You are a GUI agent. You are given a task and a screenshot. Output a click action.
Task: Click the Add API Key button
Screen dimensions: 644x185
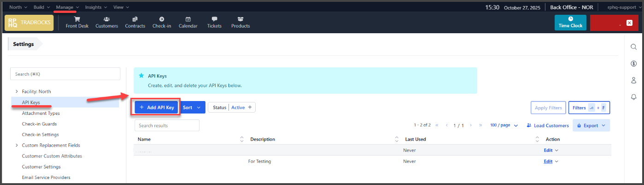pyautogui.click(x=157, y=107)
